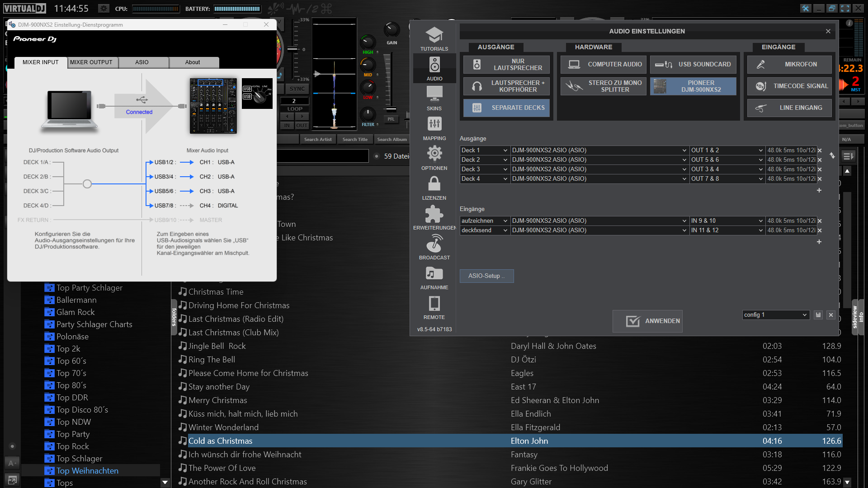Click the Search Artist filter tab
868x488 pixels.
tap(318, 140)
